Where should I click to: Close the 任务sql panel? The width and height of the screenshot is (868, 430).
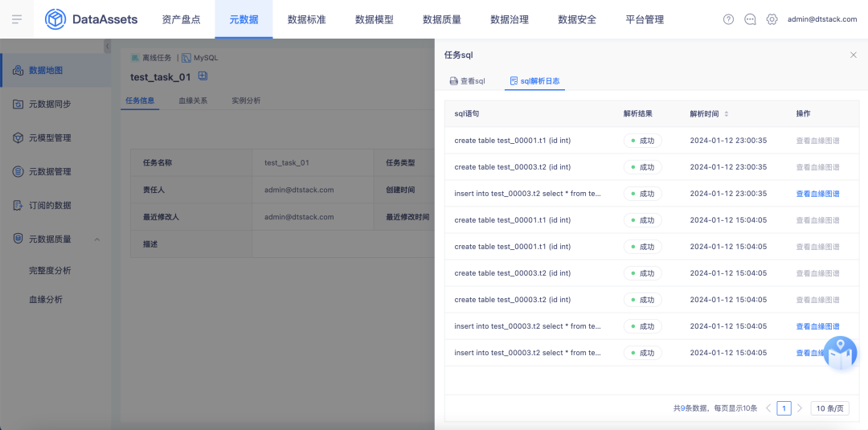(853, 55)
